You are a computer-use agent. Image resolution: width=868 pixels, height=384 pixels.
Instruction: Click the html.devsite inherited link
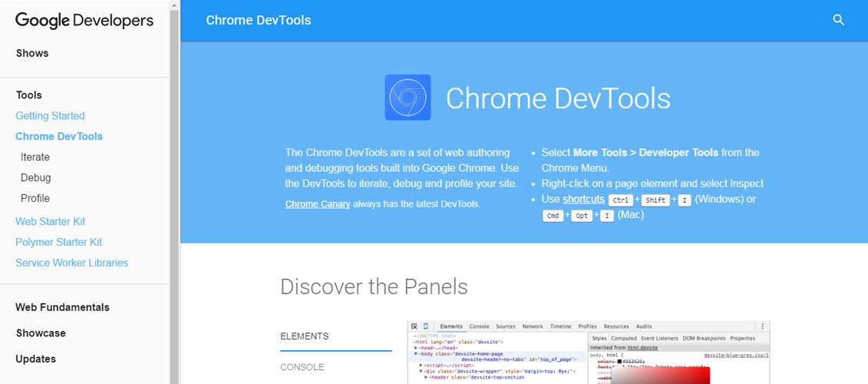tap(642, 347)
